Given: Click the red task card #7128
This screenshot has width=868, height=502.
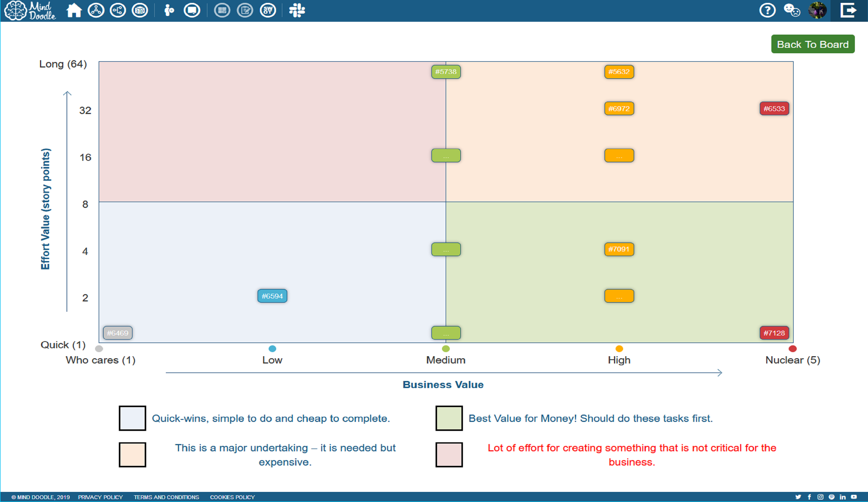Looking at the screenshot, I should (x=774, y=333).
